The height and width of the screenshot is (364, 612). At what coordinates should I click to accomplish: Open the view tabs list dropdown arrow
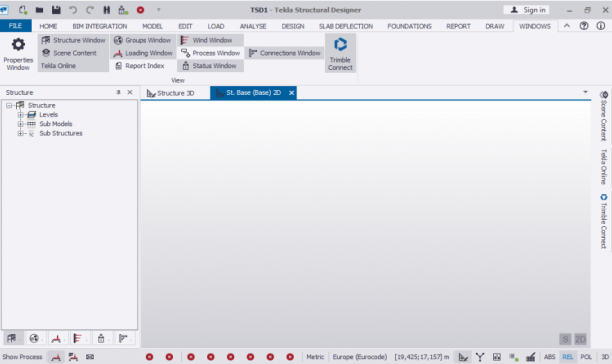(585, 92)
